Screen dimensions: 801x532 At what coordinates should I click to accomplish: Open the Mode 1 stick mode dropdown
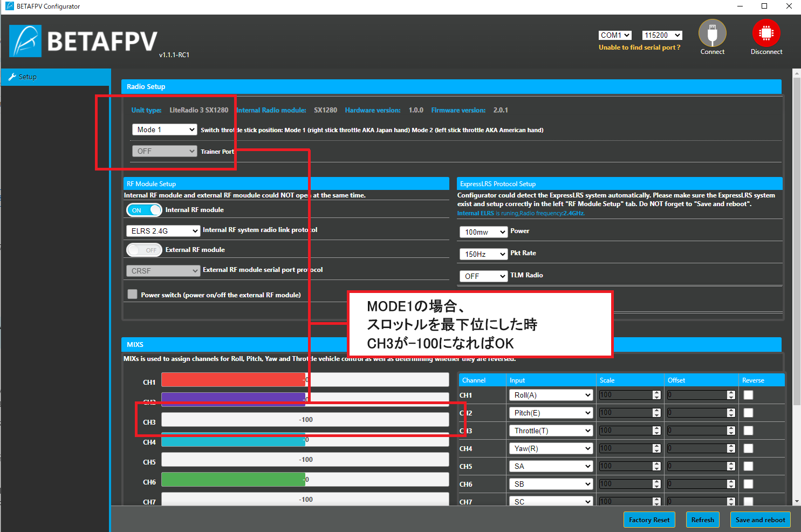tap(165, 129)
